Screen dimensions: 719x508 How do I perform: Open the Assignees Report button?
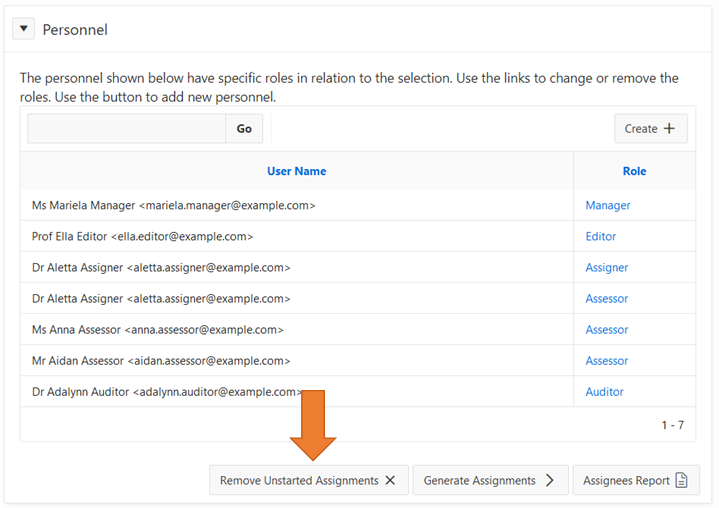pos(636,480)
